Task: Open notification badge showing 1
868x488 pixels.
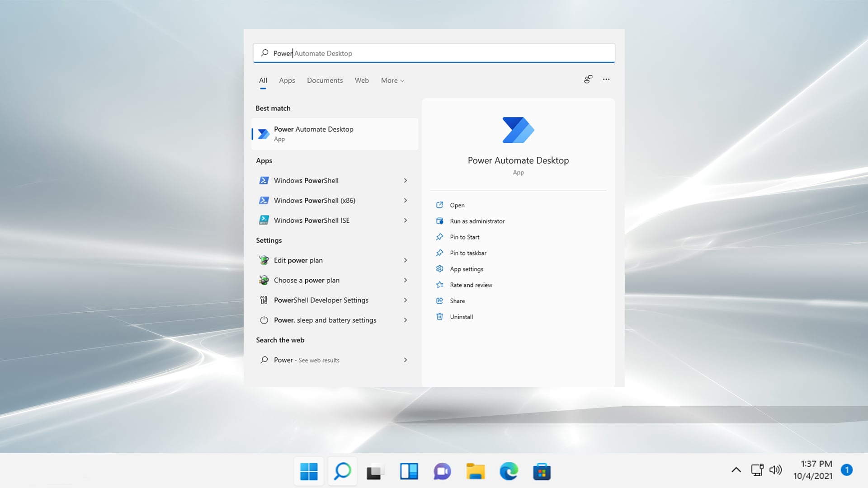Action: (x=847, y=470)
